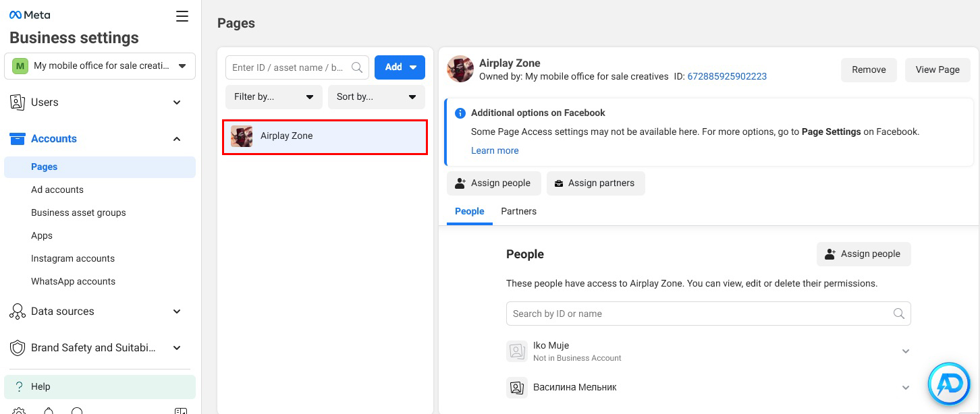The width and height of the screenshot is (980, 414).
Task: Click the Василина Мельник name
Action: 575,388
